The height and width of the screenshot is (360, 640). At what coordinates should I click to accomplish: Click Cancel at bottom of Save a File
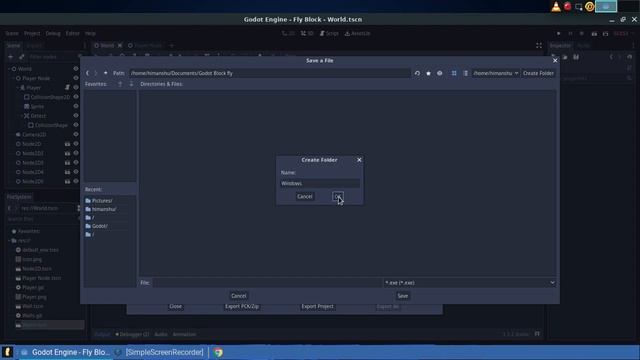pyautogui.click(x=239, y=296)
